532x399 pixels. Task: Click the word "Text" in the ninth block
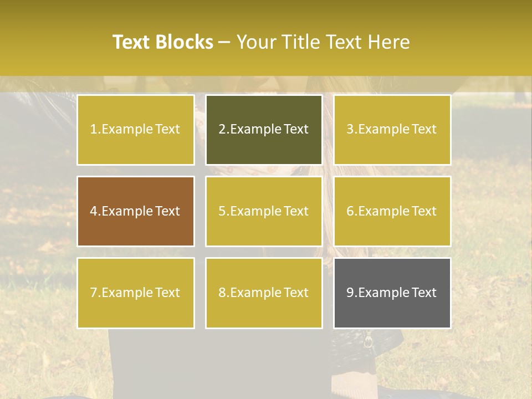pyautogui.click(x=424, y=293)
